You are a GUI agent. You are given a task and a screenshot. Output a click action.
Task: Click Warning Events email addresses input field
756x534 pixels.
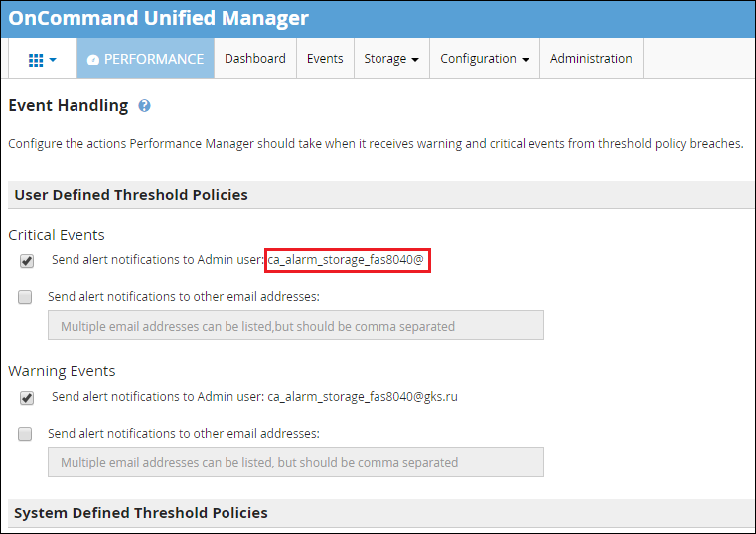(296, 463)
